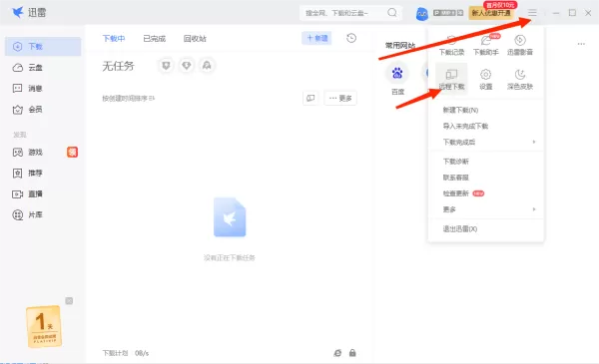Click the rocket icon beside 无任务
This screenshot has height=364, width=599.
click(x=207, y=66)
